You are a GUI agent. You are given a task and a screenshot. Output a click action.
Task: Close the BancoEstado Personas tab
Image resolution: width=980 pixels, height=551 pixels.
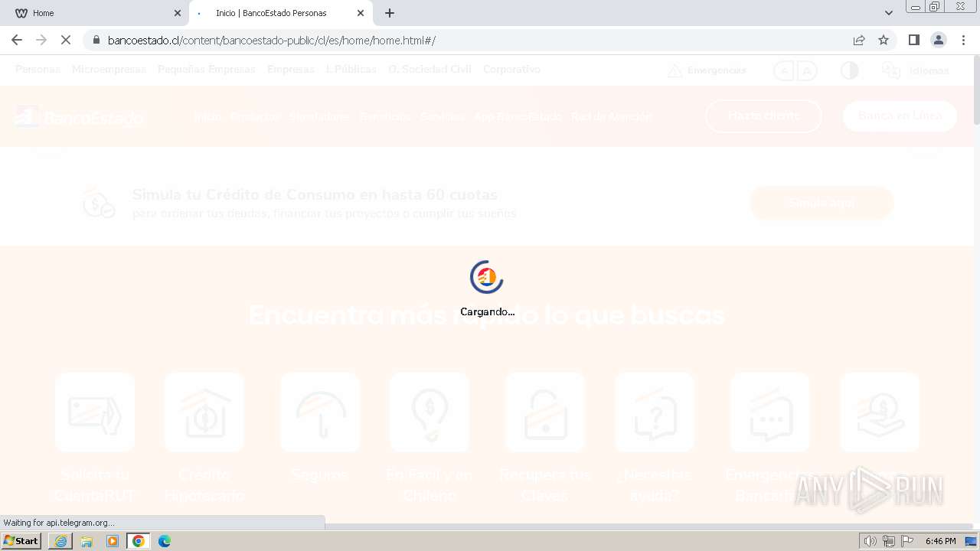pos(361,13)
